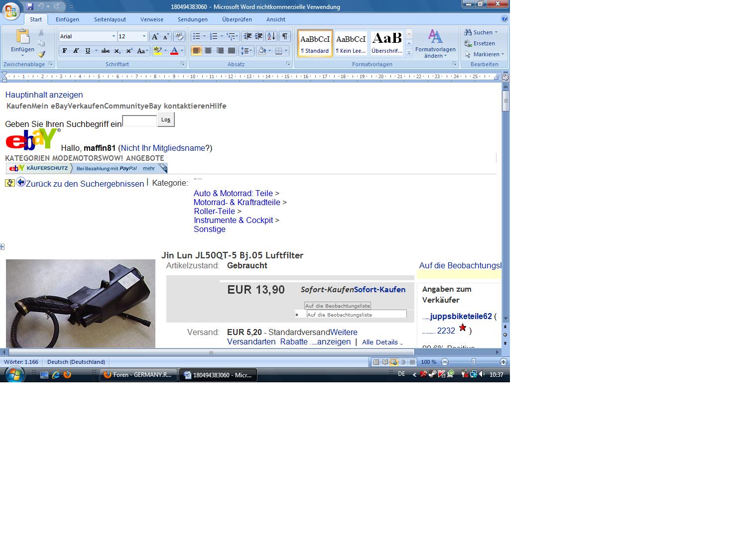This screenshot has width=747, height=560.
Task: Expand bullet list style dropdown
Action: pos(204,36)
